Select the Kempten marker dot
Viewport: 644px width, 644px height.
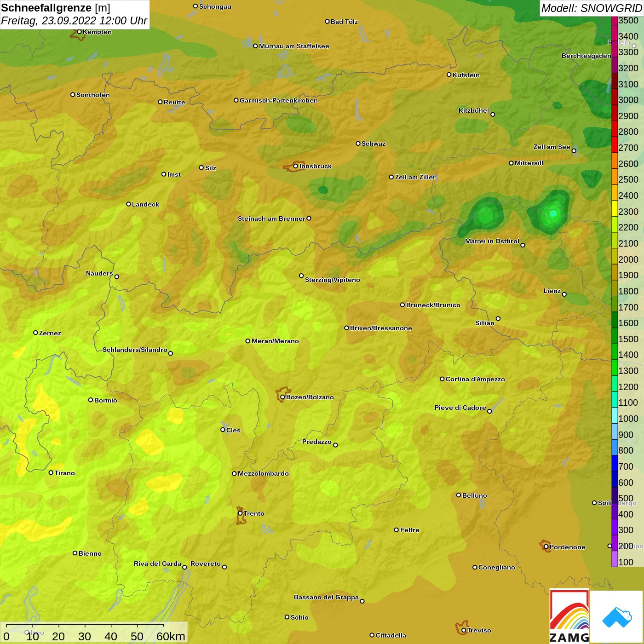(79, 32)
